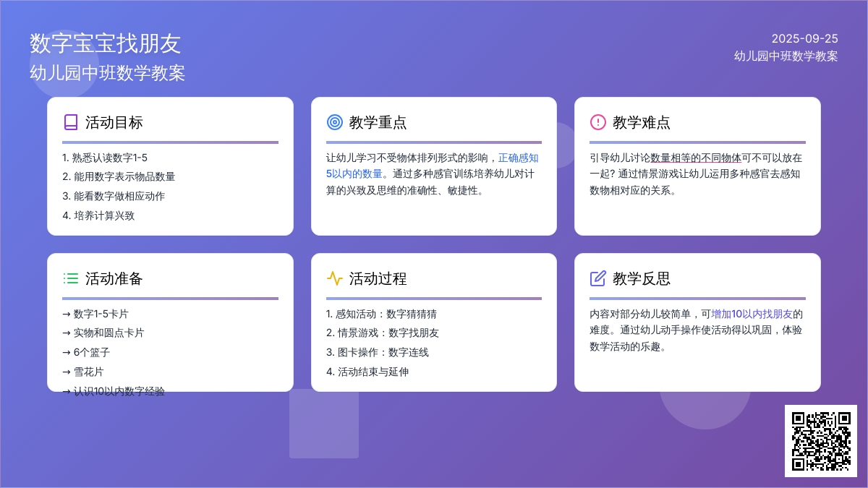Click the underlined text 数量相等的不同物体

[x=695, y=158]
